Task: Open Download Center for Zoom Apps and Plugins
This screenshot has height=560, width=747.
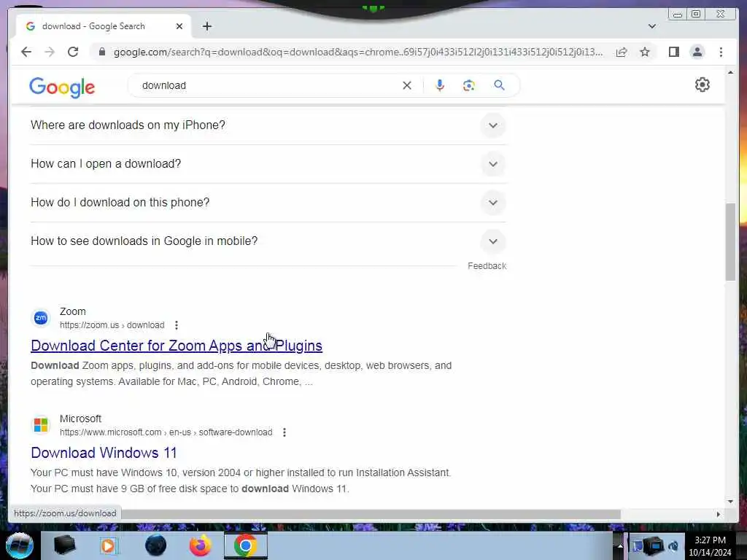Action: (177, 346)
